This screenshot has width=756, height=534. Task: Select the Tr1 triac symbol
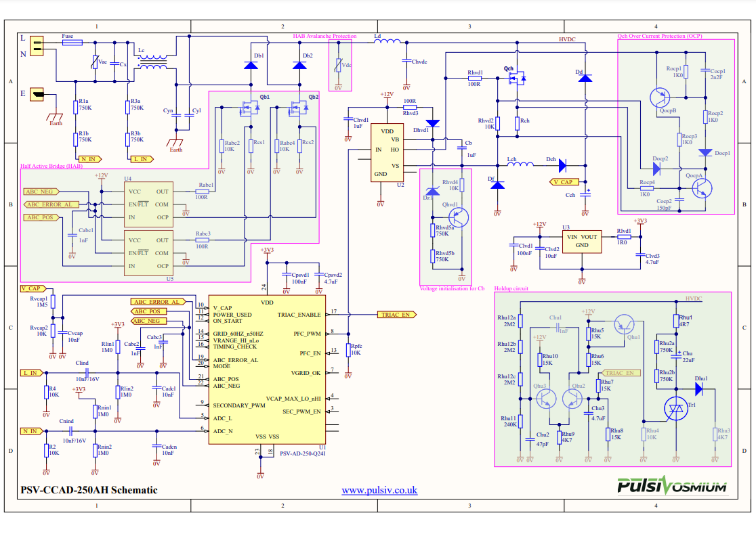pyautogui.click(x=676, y=409)
